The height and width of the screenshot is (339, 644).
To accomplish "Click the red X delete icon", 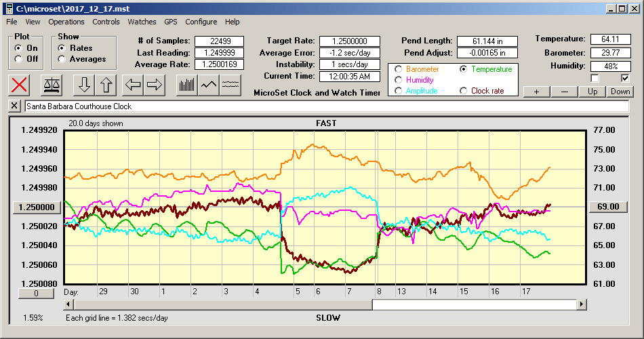I will click(19, 85).
